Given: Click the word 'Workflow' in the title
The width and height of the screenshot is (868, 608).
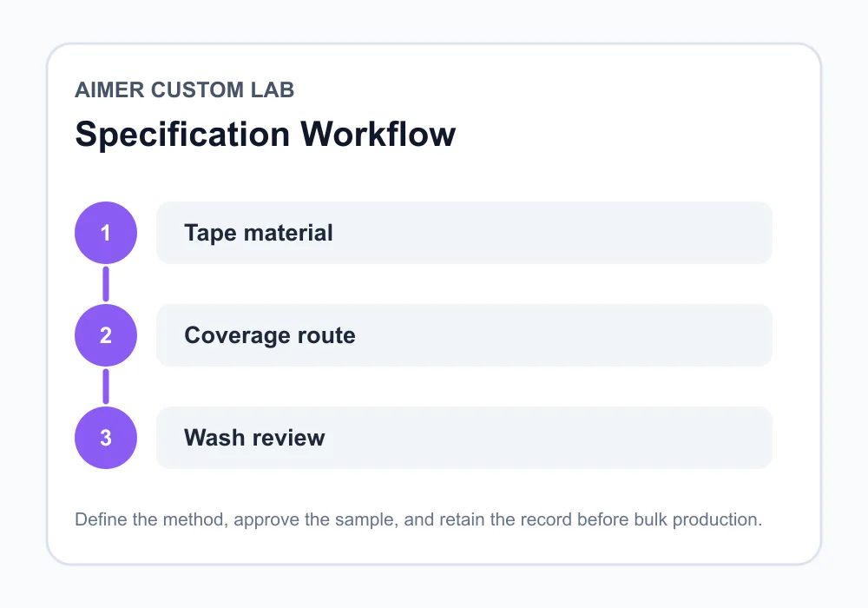Looking at the screenshot, I should tap(378, 134).
